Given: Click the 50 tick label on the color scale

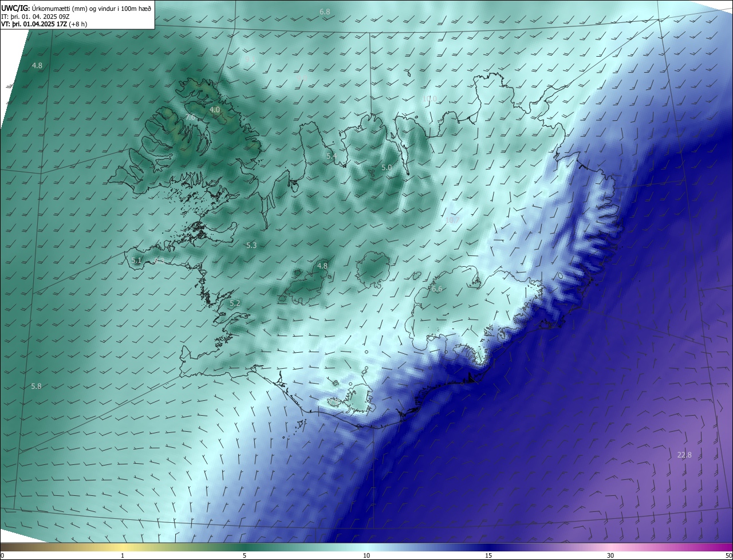Looking at the screenshot, I should (x=728, y=555).
